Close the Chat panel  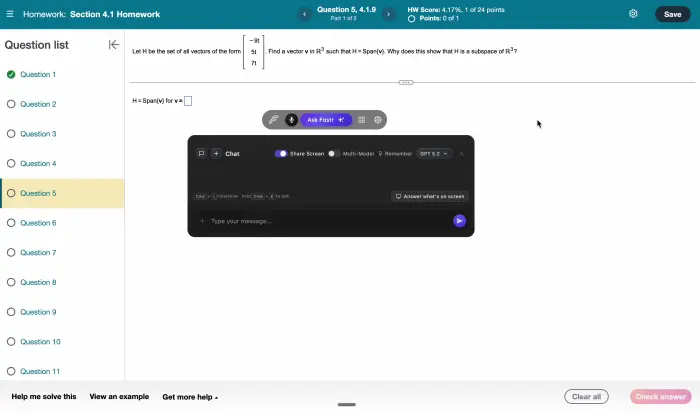pos(462,154)
